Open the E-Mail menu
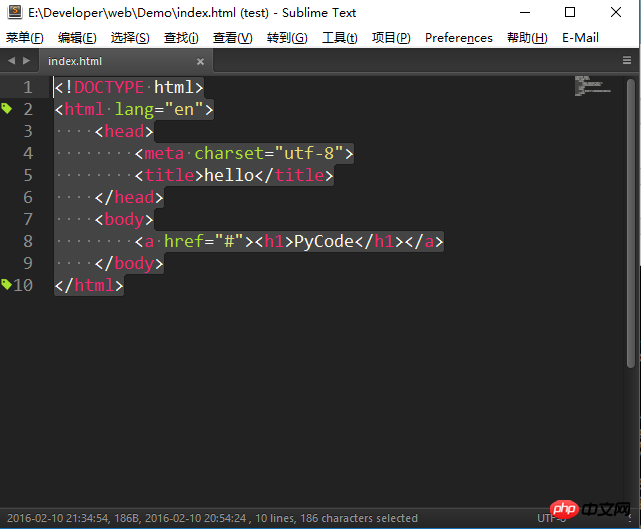This screenshot has height=529, width=641. tap(580, 38)
